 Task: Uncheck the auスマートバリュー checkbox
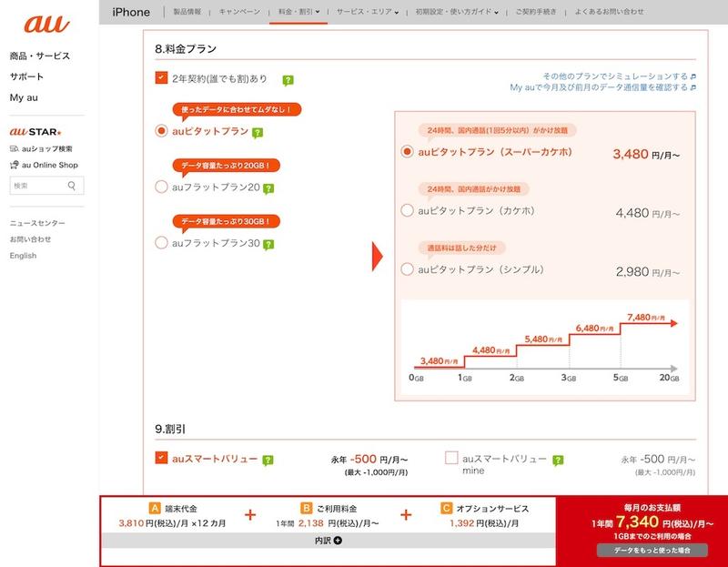[x=161, y=458]
